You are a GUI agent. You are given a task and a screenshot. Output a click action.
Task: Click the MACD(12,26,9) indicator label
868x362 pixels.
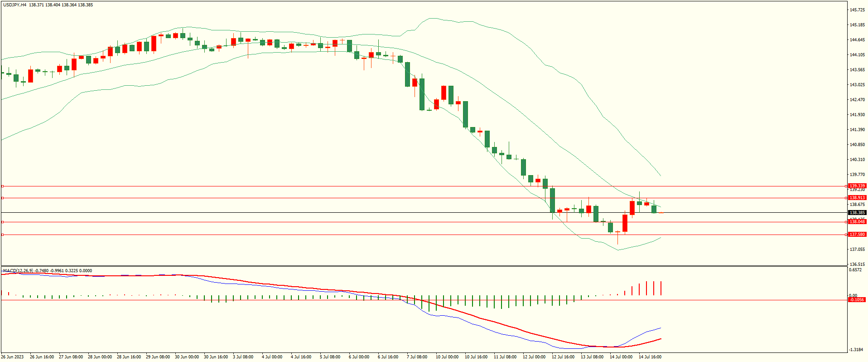pos(18,271)
